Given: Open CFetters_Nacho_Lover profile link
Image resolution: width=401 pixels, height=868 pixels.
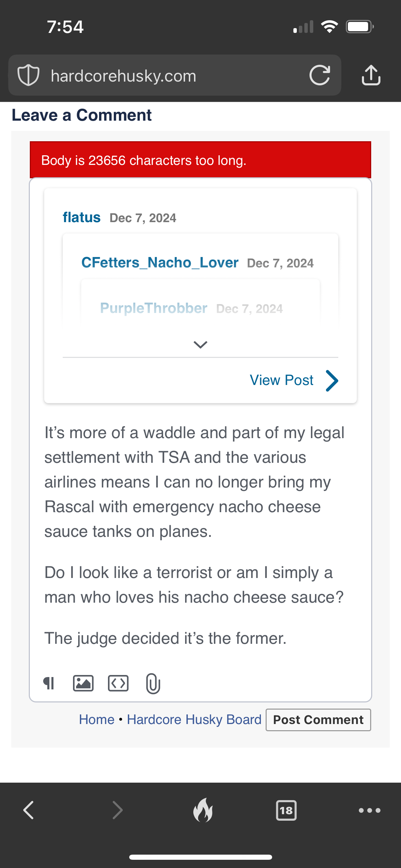Looking at the screenshot, I should point(160,263).
